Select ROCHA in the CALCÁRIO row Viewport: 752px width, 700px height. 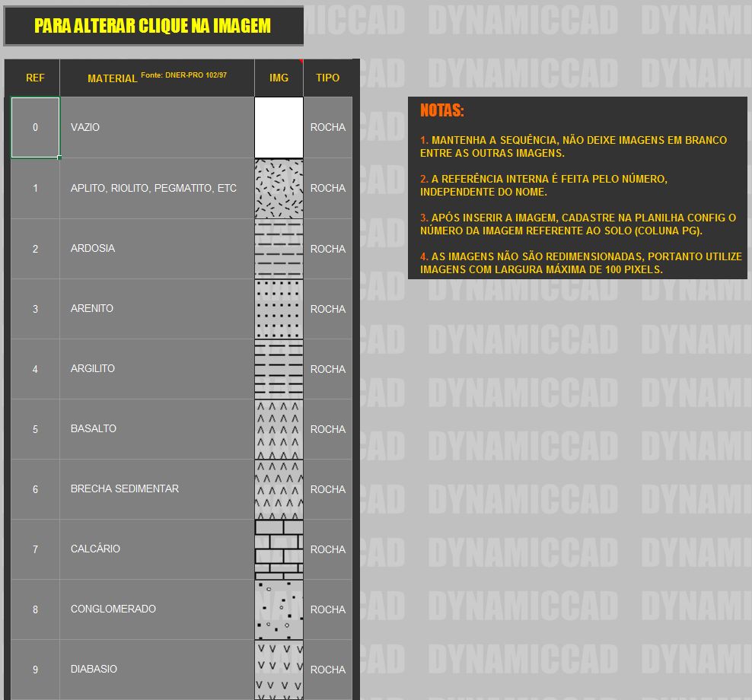[327, 549]
